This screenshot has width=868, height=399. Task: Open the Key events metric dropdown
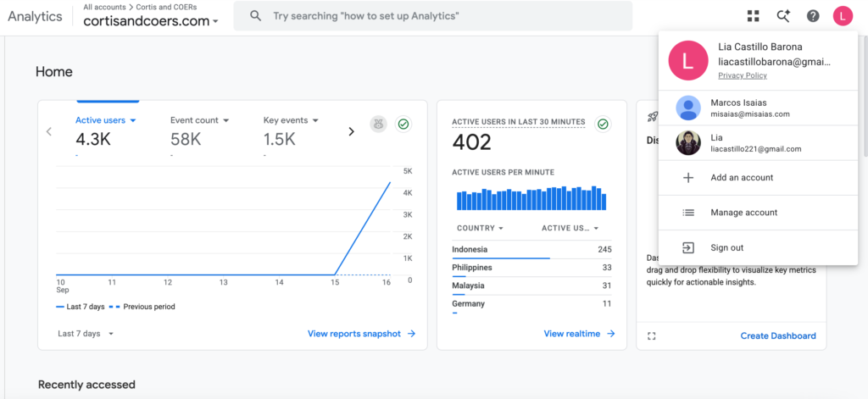pos(291,120)
